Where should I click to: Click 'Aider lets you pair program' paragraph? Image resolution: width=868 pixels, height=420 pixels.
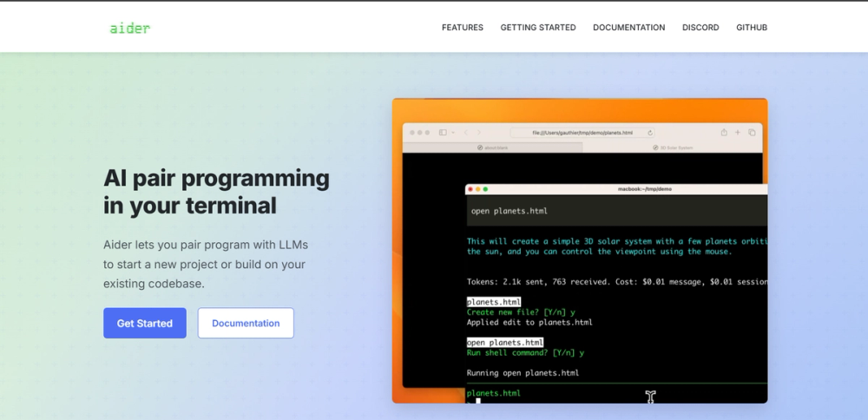pos(206,264)
